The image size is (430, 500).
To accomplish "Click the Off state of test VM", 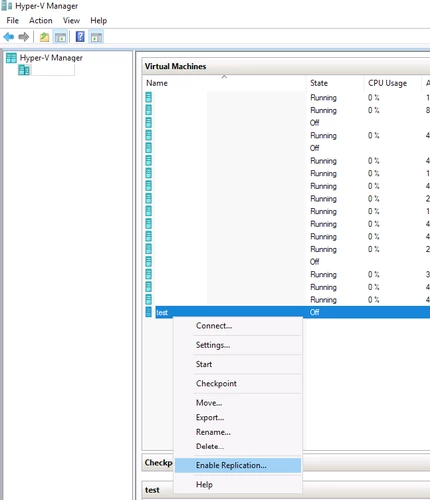I will [x=315, y=312].
